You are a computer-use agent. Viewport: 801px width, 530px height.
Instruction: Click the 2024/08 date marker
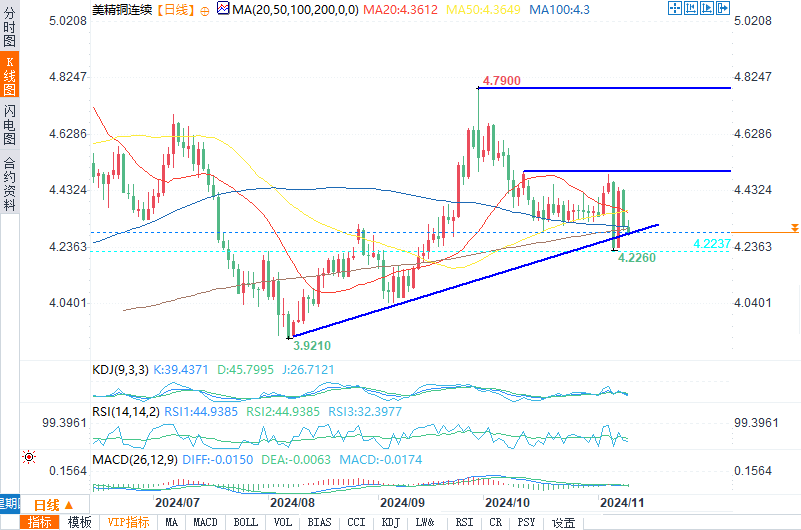[x=292, y=502]
